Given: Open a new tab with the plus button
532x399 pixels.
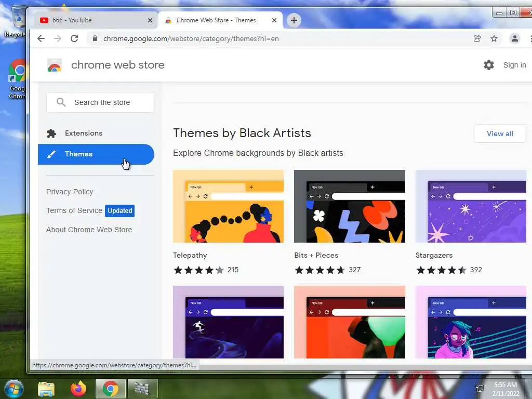Looking at the screenshot, I should pyautogui.click(x=294, y=20).
